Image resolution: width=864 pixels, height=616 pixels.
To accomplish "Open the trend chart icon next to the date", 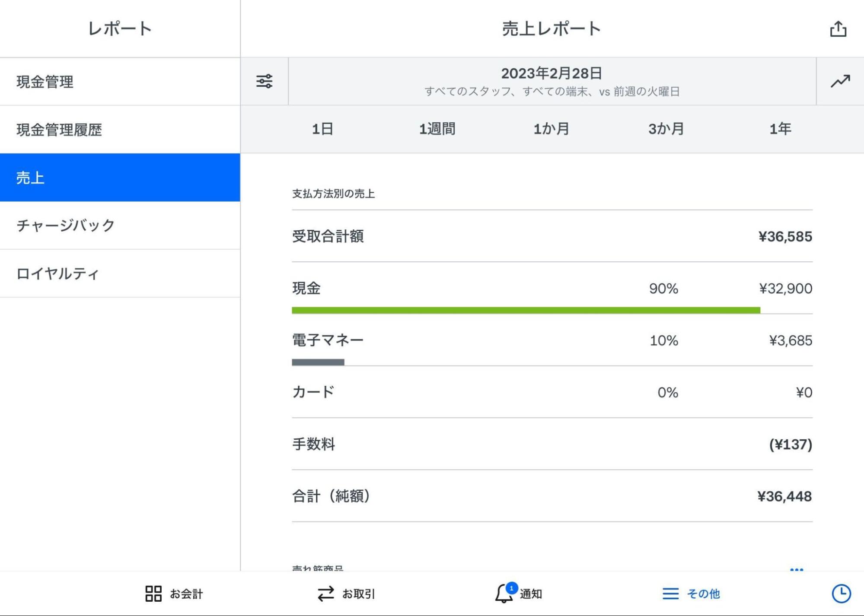I will 839,81.
